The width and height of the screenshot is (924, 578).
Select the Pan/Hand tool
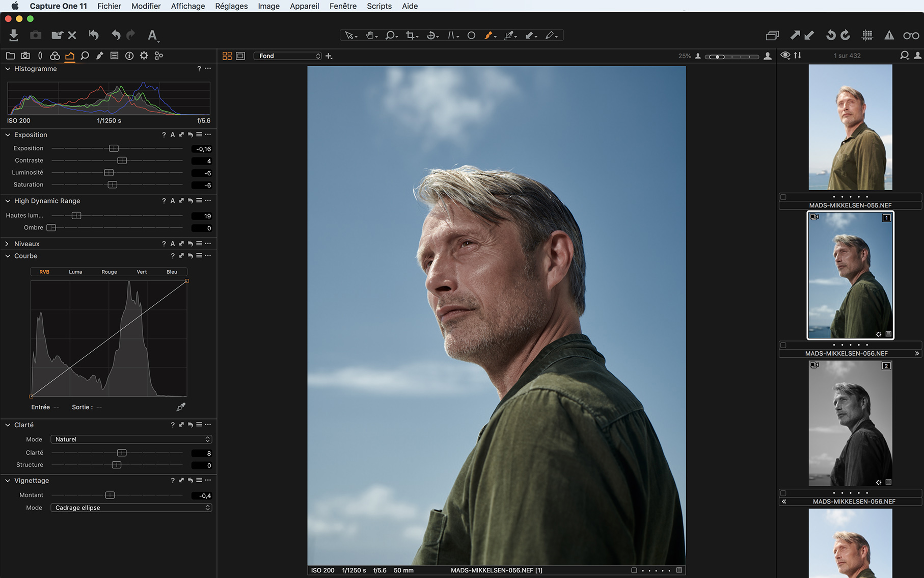click(369, 35)
